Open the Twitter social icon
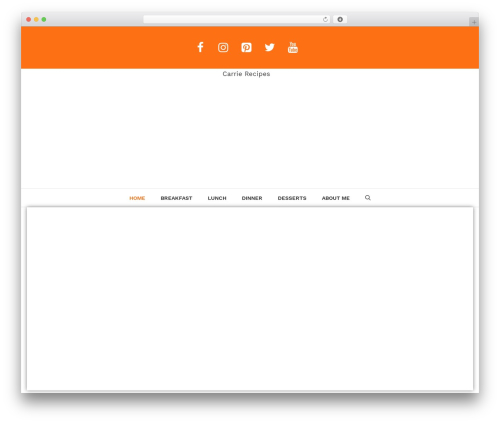The width and height of the screenshot is (500, 423). [x=270, y=47]
